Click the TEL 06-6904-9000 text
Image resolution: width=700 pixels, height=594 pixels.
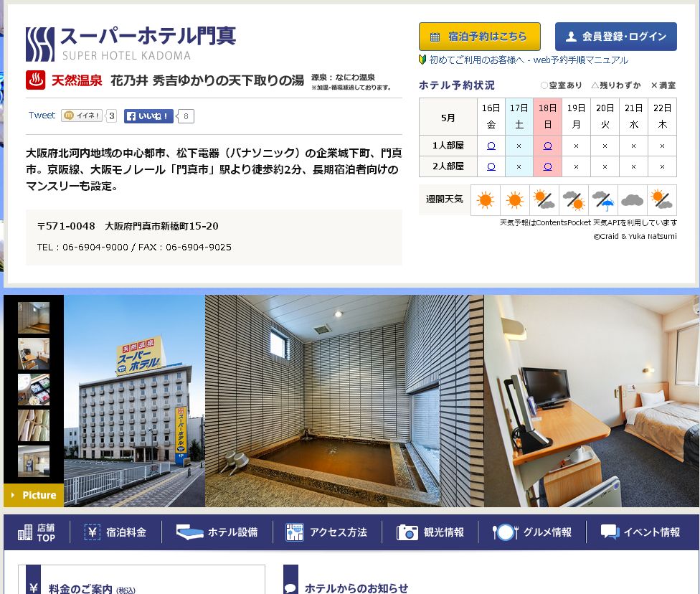[82, 247]
